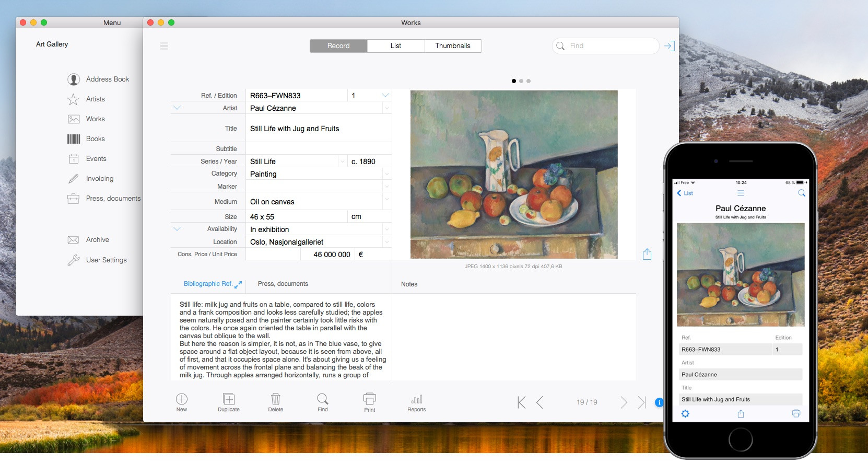Create a New record
This screenshot has width=868, height=462.
pyautogui.click(x=182, y=402)
